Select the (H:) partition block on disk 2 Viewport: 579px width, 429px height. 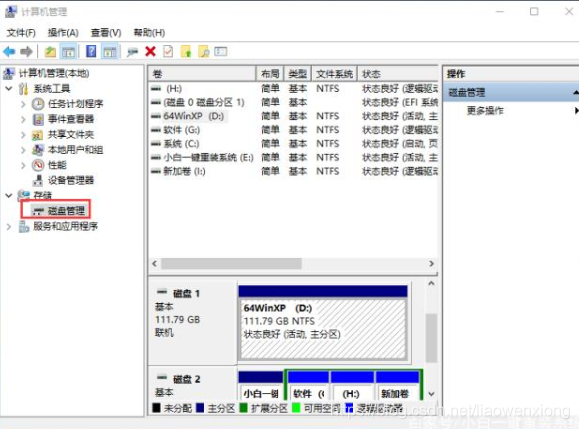click(x=352, y=386)
